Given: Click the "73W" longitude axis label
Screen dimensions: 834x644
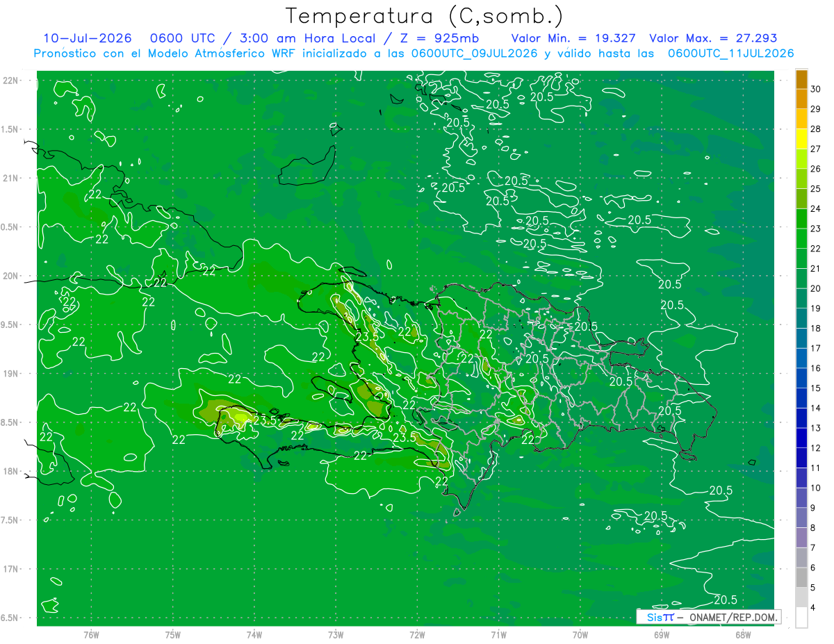Looking at the screenshot, I should click(x=336, y=635).
